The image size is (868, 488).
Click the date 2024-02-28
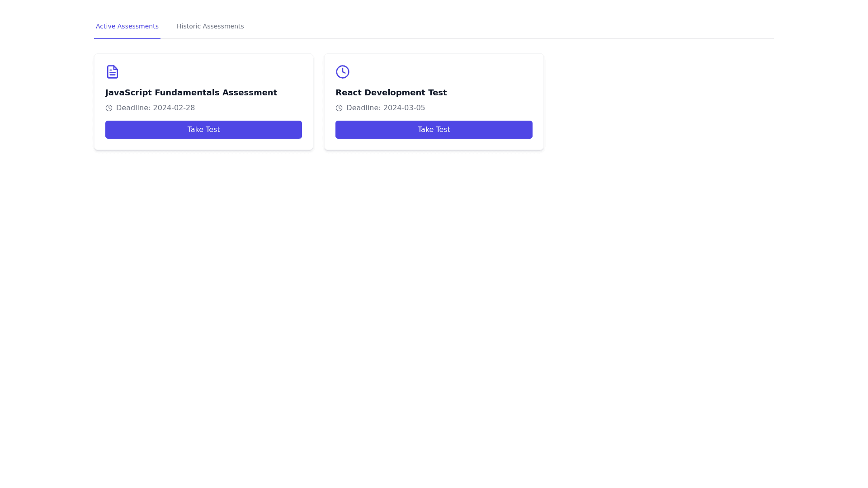(x=174, y=108)
